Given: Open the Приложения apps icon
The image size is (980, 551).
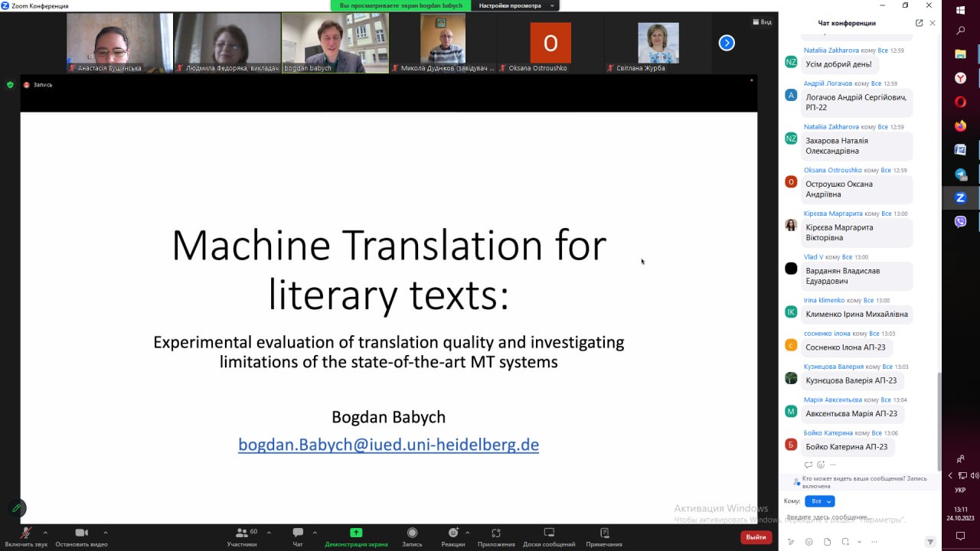Looking at the screenshot, I should point(496,533).
